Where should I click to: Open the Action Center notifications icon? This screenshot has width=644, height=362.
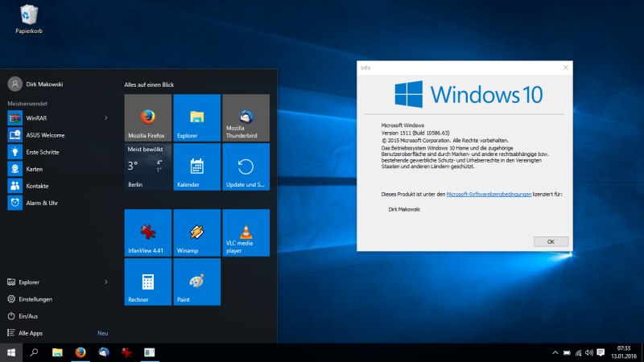click(x=601, y=352)
